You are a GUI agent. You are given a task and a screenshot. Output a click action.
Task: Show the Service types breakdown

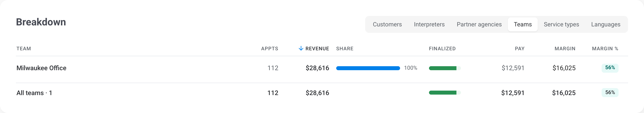[x=561, y=24]
